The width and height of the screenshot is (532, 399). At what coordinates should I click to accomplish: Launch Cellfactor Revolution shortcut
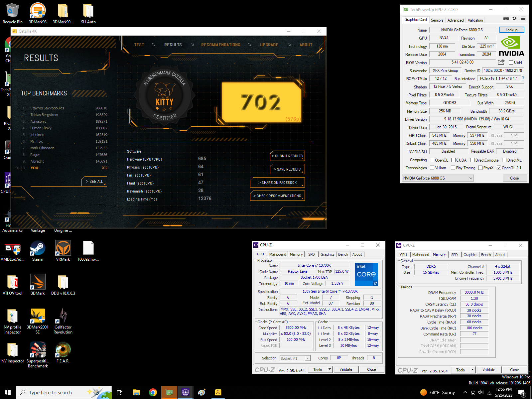63,321
